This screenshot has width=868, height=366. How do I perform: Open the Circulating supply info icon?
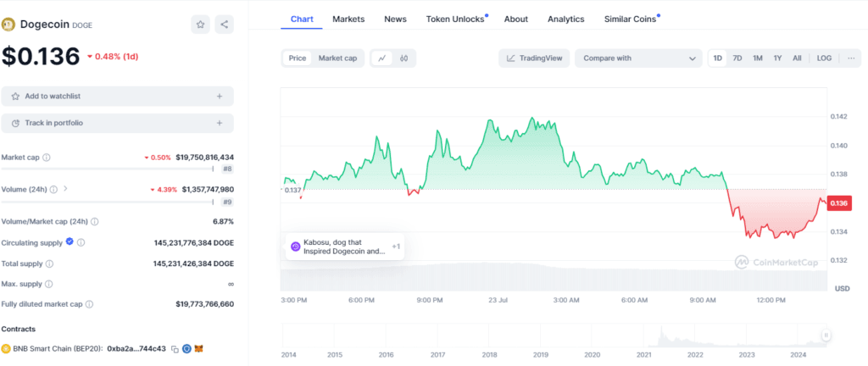[x=81, y=242]
